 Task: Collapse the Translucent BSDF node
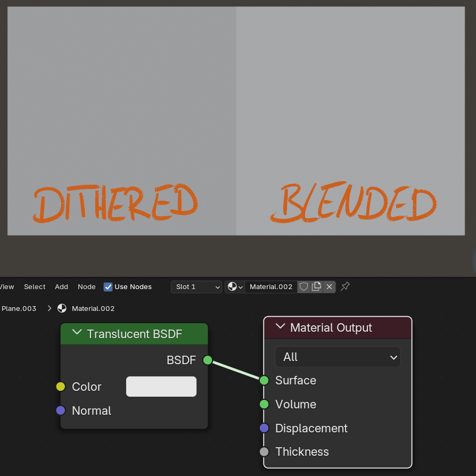[x=77, y=332]
